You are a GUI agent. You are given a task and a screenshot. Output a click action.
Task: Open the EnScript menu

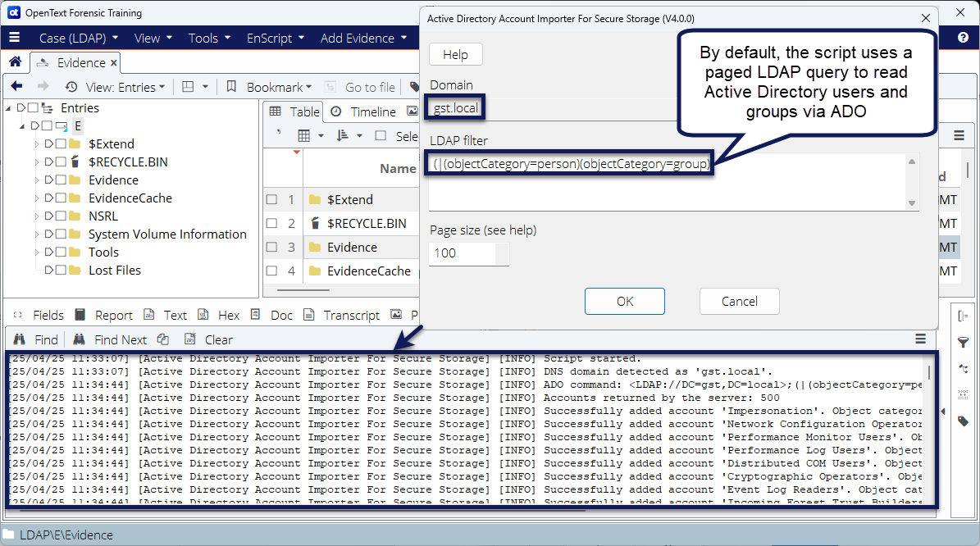(x=276, y=38)
